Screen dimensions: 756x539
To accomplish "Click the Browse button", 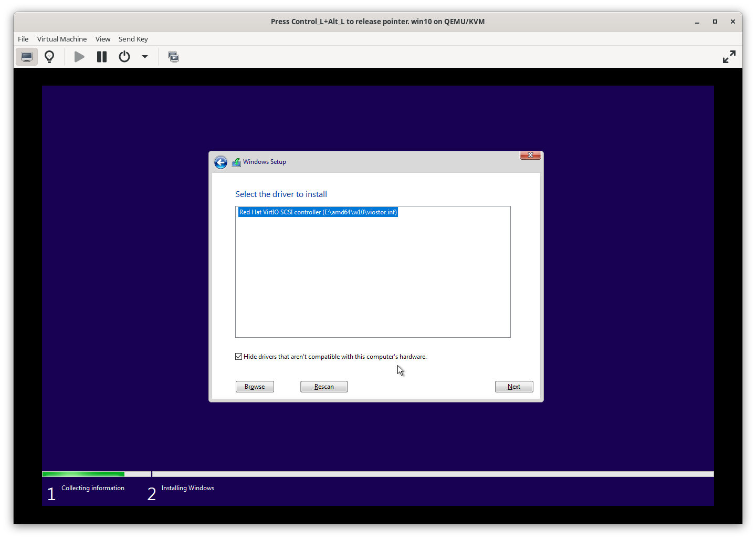I will coord(255,387).
